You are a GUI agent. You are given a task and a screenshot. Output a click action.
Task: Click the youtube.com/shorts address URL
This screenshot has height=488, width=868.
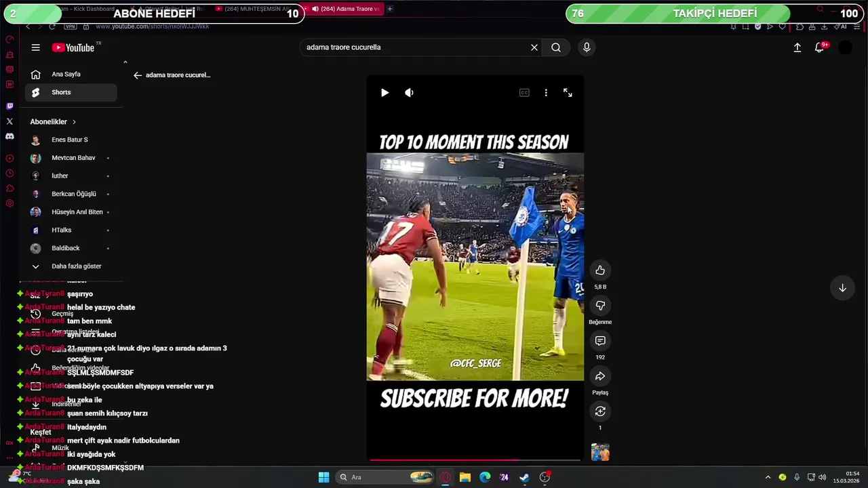tap(153, 26)
